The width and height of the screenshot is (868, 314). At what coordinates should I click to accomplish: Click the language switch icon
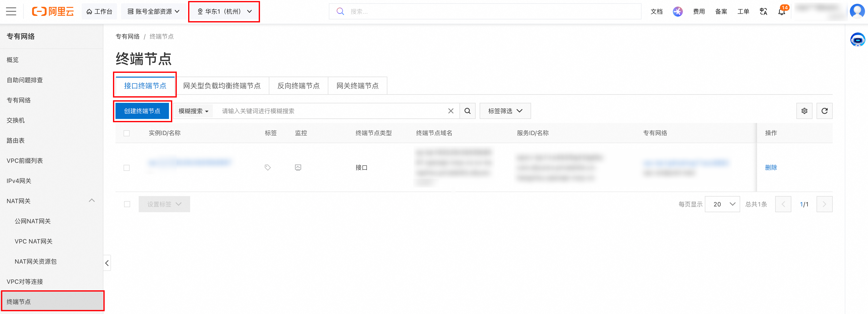click(x=763, y=11)
